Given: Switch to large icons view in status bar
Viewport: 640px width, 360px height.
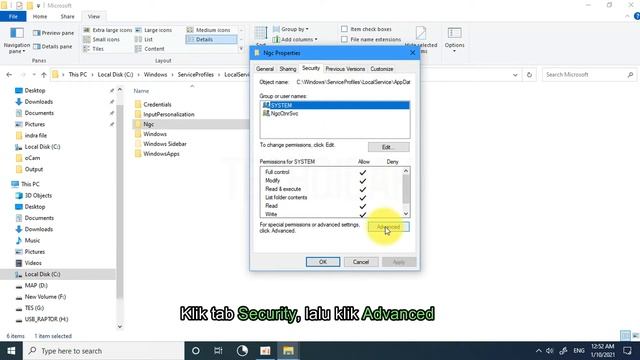Looking at the screenshot, I should tap(635, 336).
